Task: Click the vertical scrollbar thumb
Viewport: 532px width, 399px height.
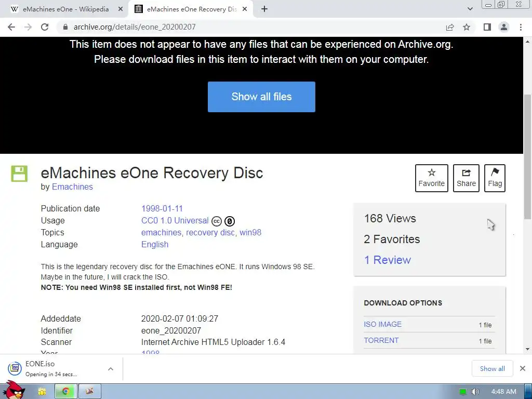Action: pos(528,157)
